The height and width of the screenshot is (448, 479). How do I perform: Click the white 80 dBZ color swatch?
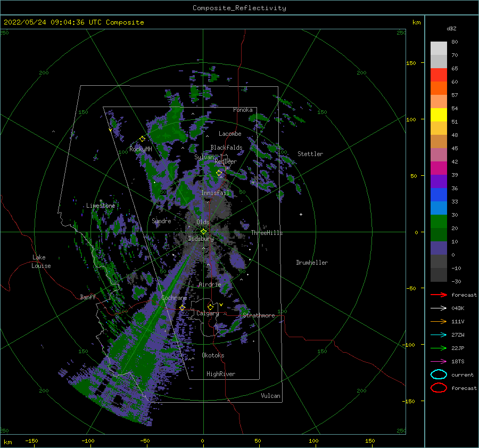pyautogui.click(x=439, y=48)
